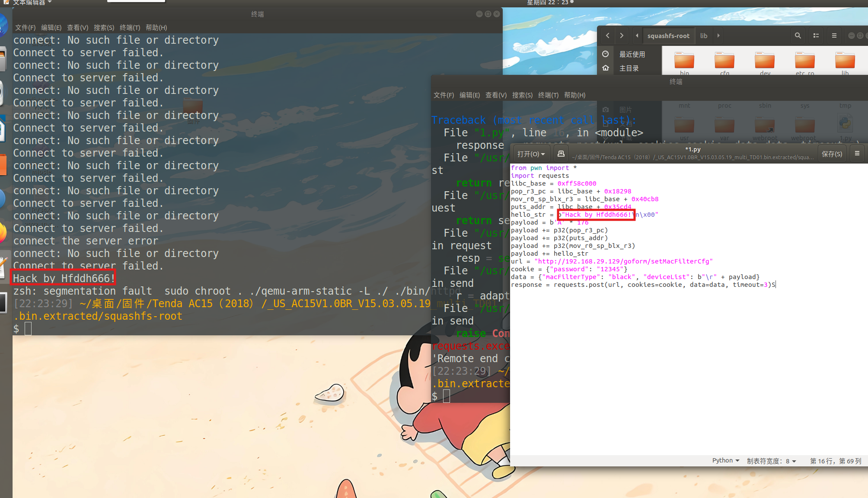Image resolution: width=868 pixels, height=498 pixels.
Task: Change the Python language mode dropdown
Action: [726, 461]
